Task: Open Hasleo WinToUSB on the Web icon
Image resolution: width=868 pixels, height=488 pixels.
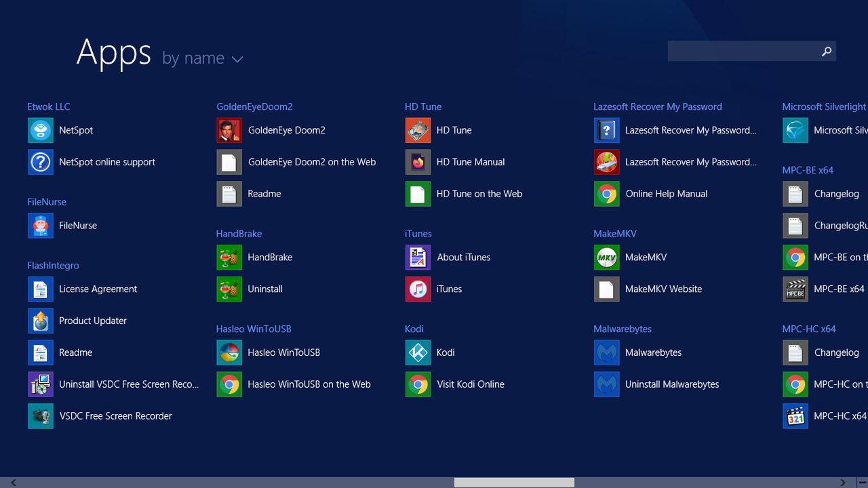Action: (229, 385)
